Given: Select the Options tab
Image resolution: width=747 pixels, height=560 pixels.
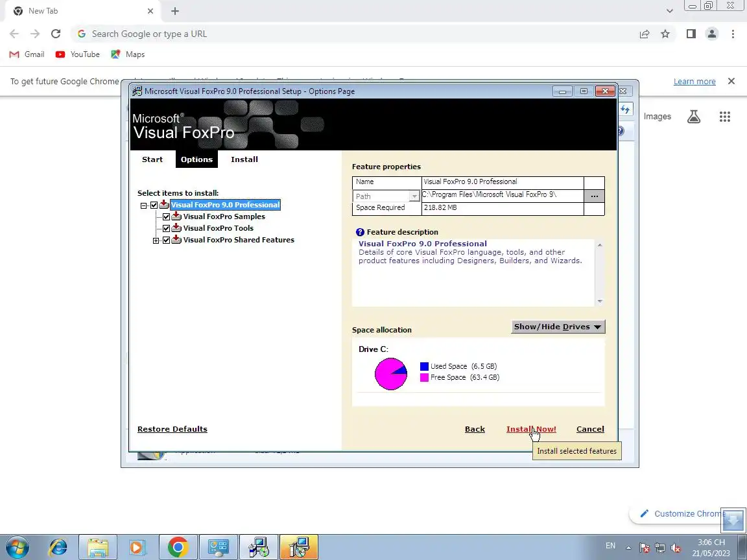Looking at the screenshot, I should point(196,159).
